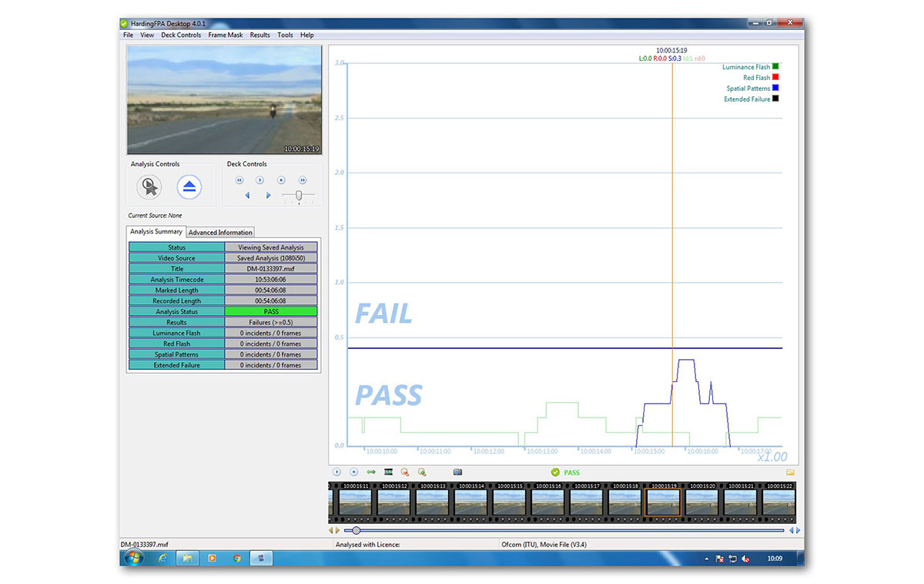924x584 pixels.
Task: Open the Deck Controls menu
Action: (181, 35)
